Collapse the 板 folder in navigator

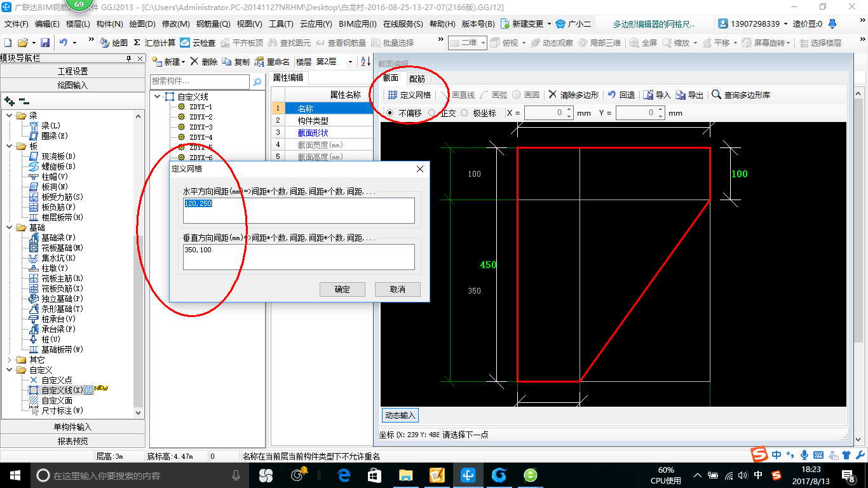tap(10, 146)
